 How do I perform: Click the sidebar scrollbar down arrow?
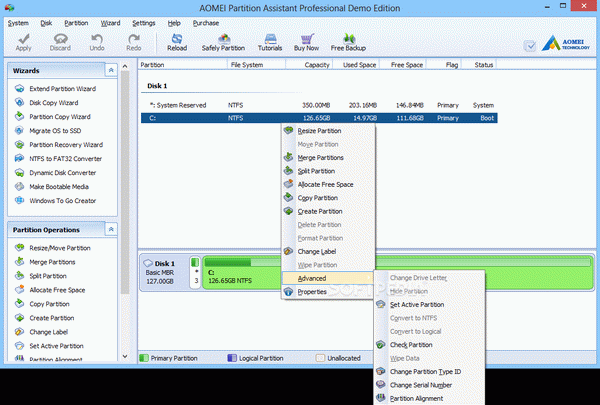click(x=125, y=356)
